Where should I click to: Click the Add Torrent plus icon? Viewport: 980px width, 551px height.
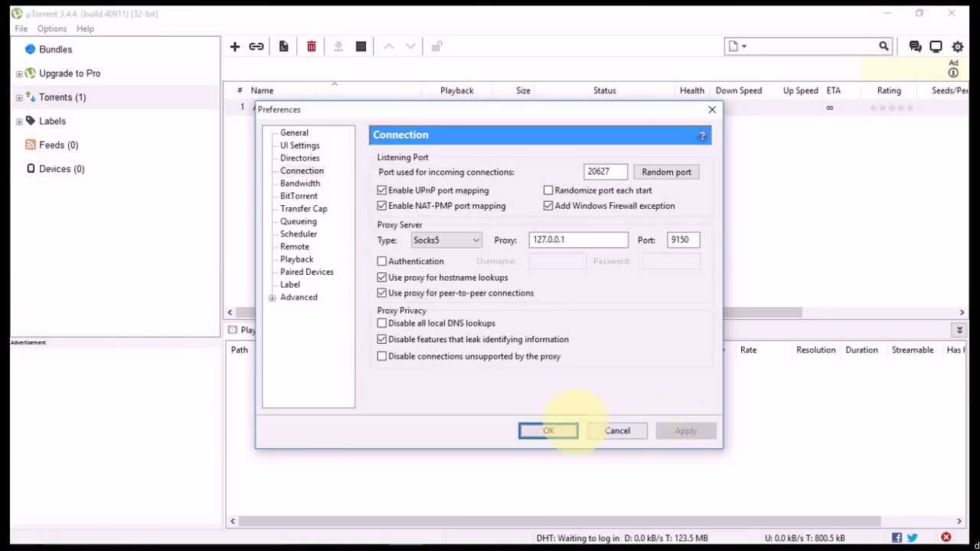pyautogui.click(x=235, y=47)
